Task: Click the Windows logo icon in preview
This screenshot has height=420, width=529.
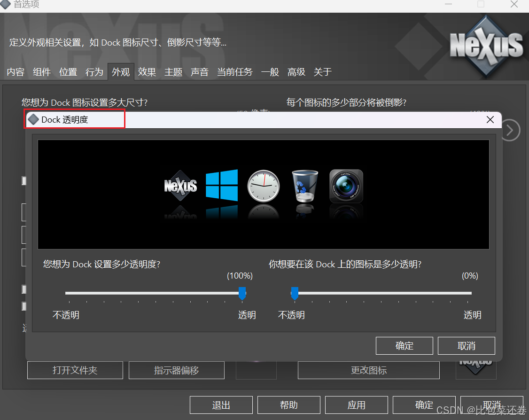Action: [x=222, y=185]
